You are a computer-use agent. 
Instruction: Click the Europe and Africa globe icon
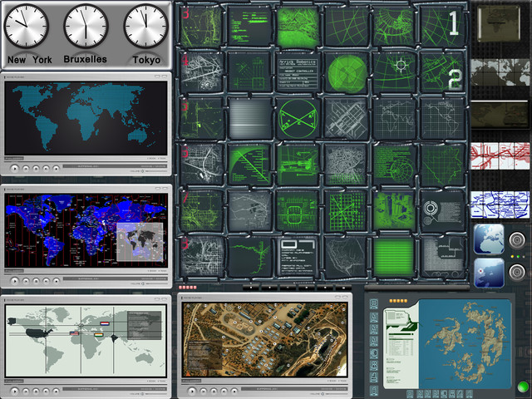[489, 239]
